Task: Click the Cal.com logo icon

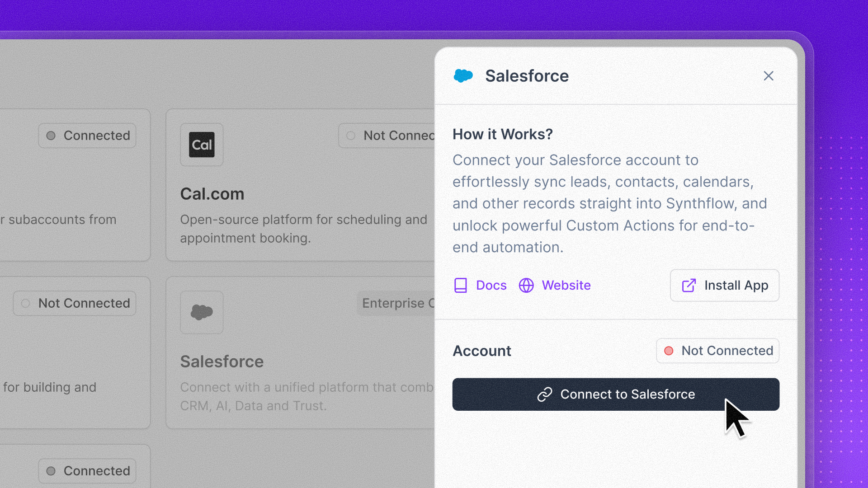Action: tap(202, 145)
